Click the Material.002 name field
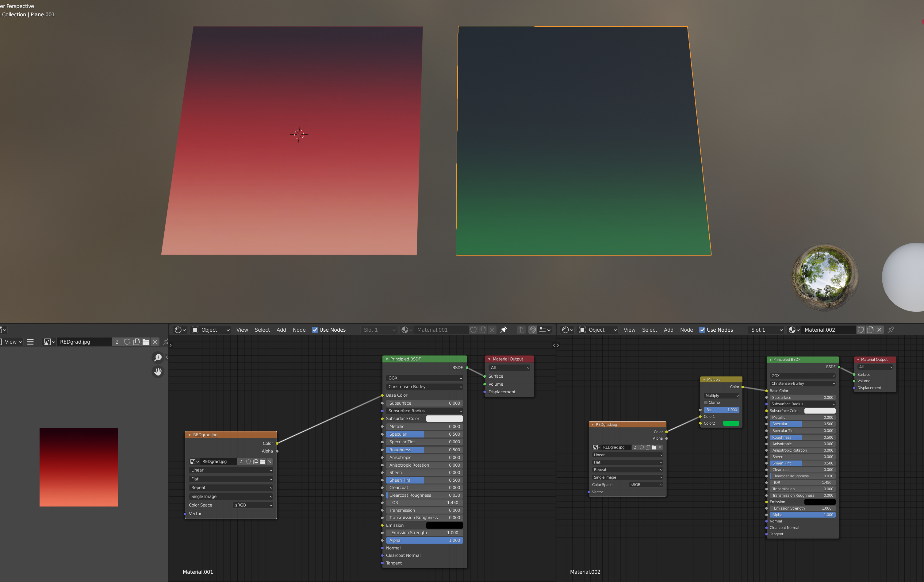 (x=828, y=330)
